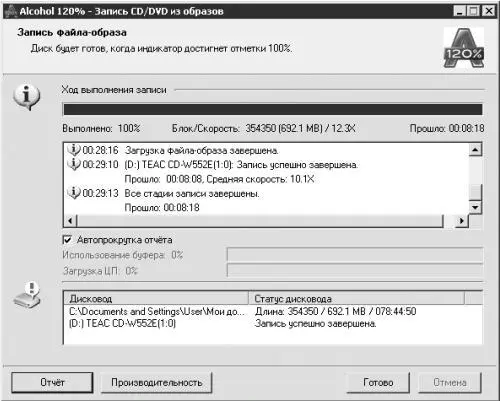Click the Дисковод column header
The image size is (500, 401).
156,298
